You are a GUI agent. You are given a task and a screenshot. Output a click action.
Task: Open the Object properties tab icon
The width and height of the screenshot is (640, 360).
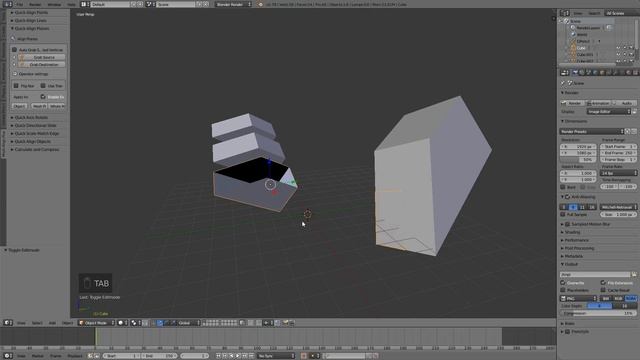(602, 73)
